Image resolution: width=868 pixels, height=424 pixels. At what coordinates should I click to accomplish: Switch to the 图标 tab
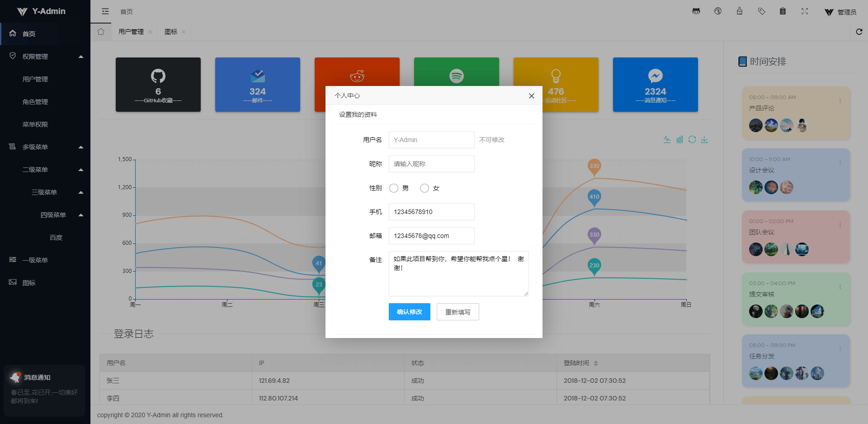point(170,32)
